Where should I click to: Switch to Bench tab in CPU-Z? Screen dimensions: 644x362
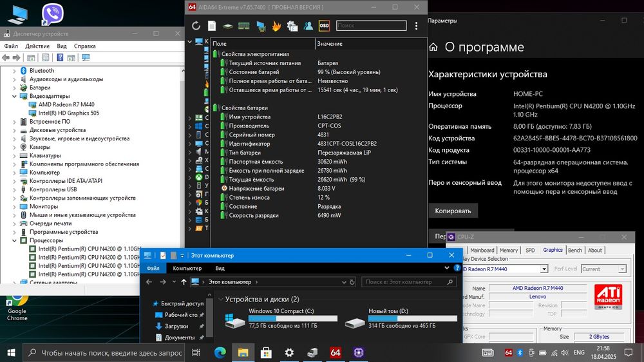tap(575, 250)
